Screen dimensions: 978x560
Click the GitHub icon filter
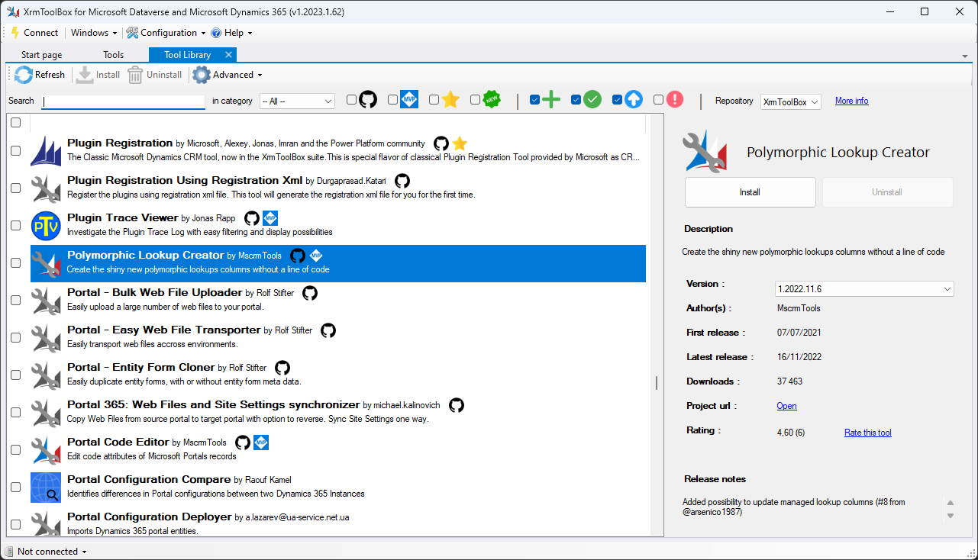coord(368,100)
